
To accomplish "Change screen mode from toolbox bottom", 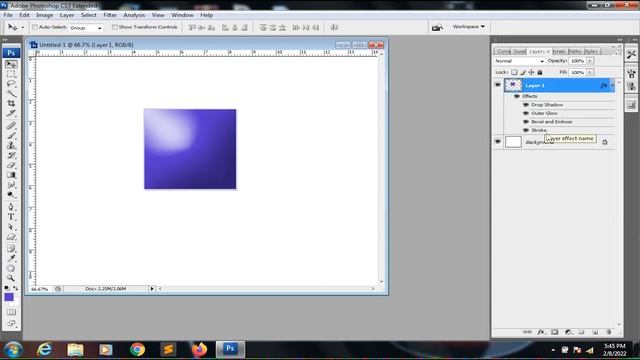I will tap(11, 324).
